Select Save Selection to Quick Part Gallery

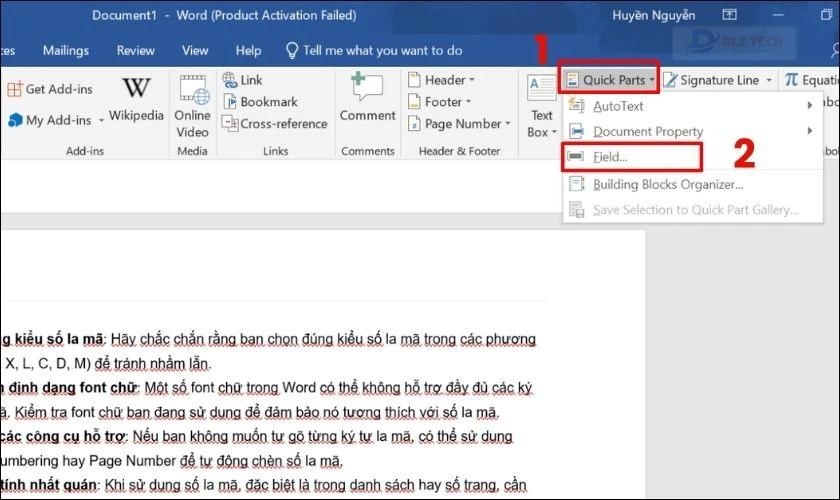coord(692,210)
